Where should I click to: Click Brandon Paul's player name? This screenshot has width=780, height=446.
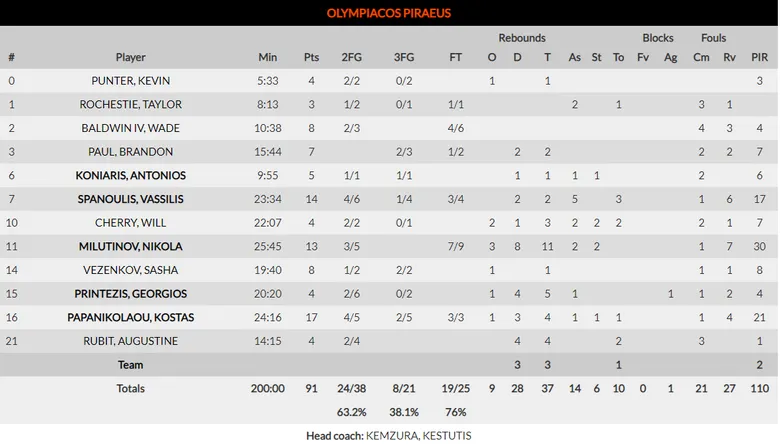coord(131,152)
